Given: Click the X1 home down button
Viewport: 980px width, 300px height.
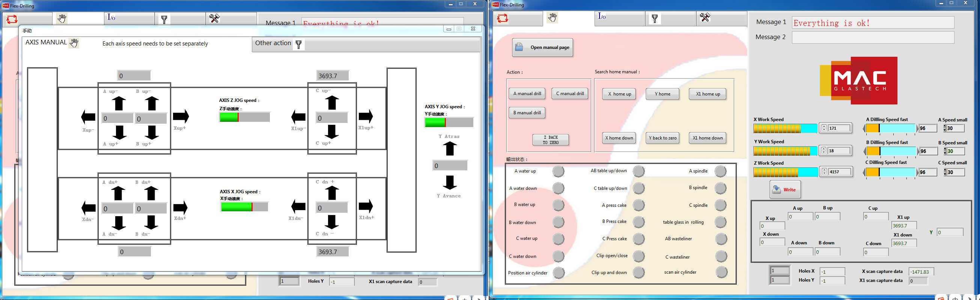Looking at the screenshot, I should pyautogui.click(x=708, y=138).
